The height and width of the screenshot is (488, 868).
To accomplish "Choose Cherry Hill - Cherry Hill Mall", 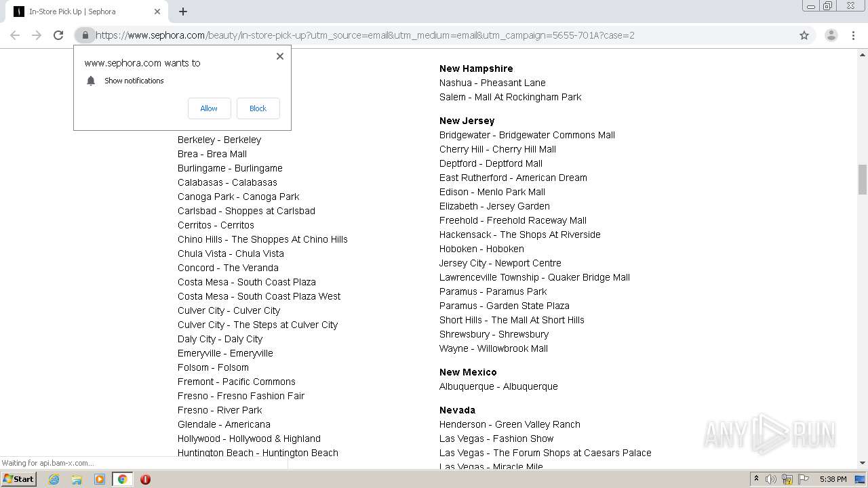I will click(498, 149).
